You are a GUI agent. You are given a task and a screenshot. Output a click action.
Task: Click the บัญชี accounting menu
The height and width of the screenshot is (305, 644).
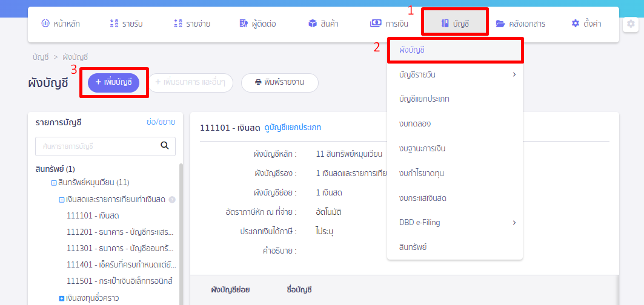coord(455,24)
